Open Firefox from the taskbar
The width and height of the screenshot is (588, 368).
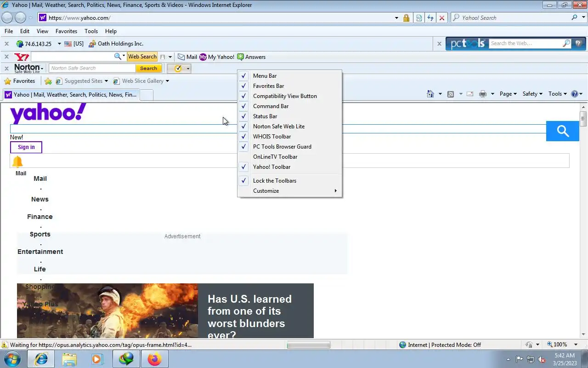pos(154,359)
